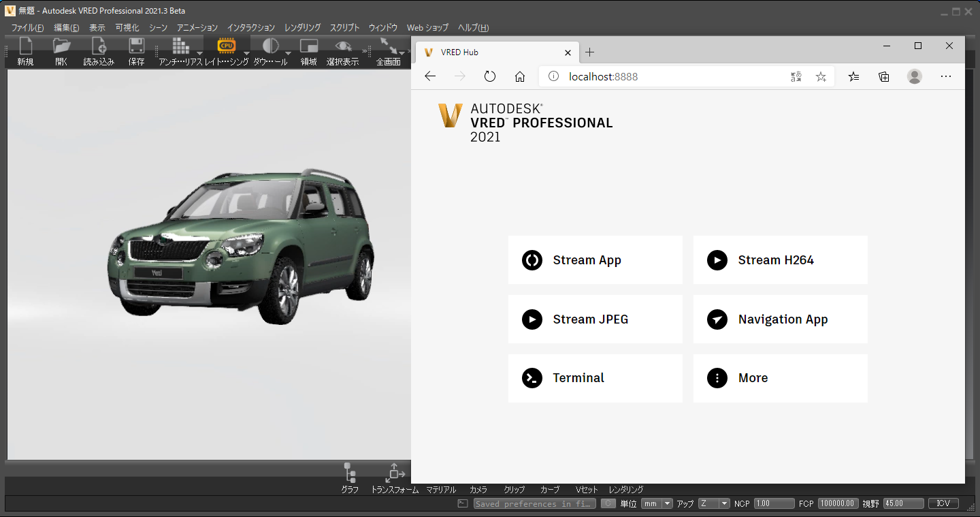Click the Vセット button in bottom bar
This screenshot has width=980, height=517.
(587, 490)
